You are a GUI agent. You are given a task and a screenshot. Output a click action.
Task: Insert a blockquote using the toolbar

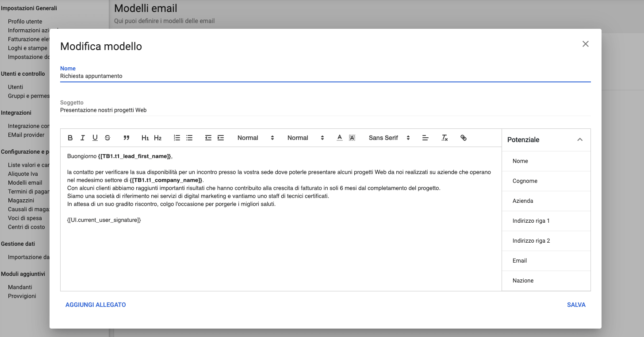click(126, 138)
